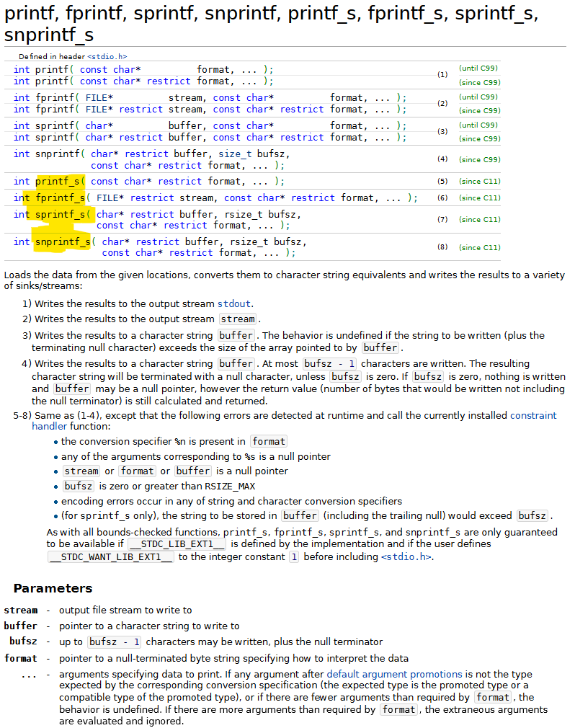Image resolution: width=575 pixels, height=728 pixels.
Task: Click the 'stream' code box in item 2
Action: tap(238, 319)
